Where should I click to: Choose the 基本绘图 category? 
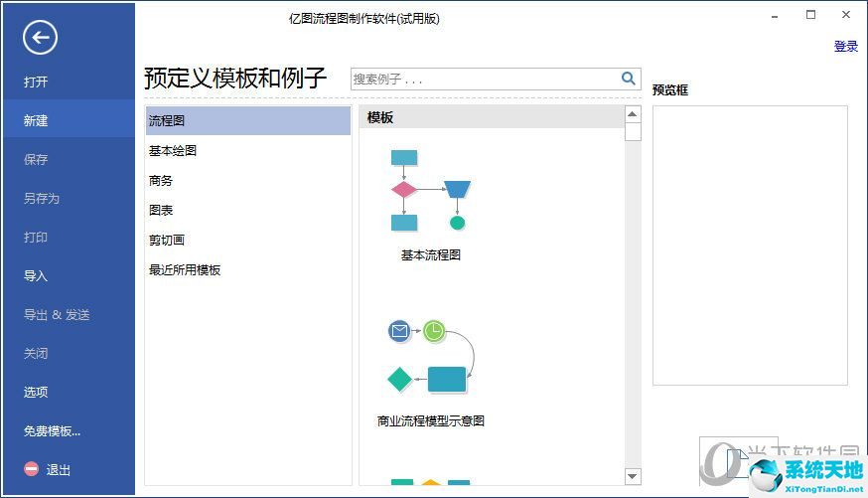173,151
